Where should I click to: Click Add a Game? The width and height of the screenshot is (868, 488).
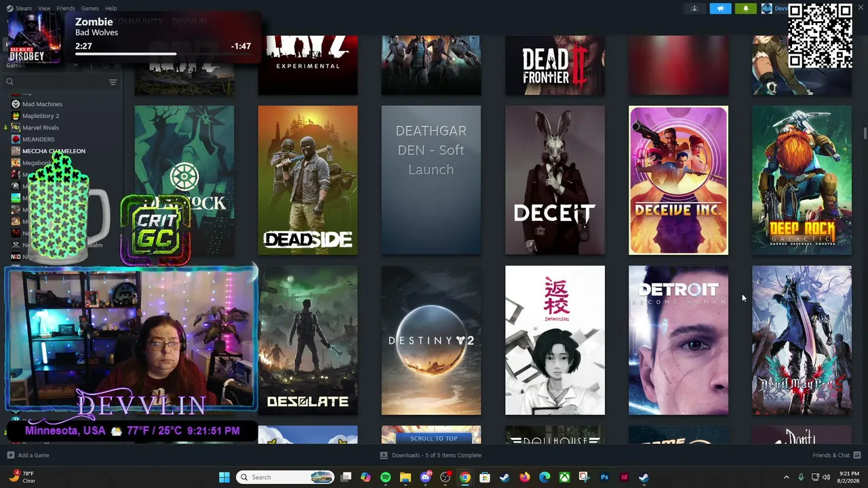click(28, 455)
